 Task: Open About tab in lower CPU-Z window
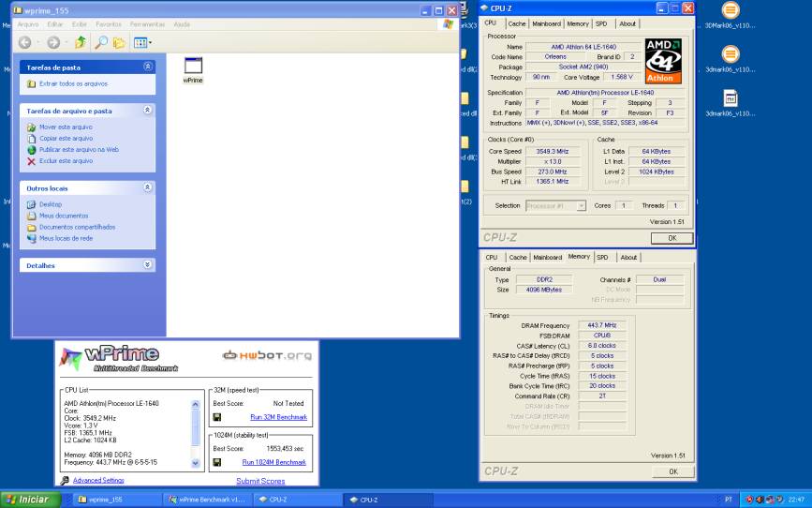pos(628,258)
